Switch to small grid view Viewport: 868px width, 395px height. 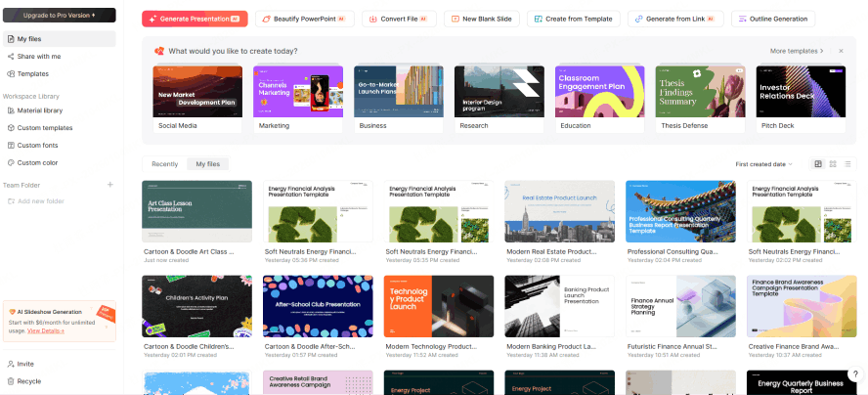click(833, 164)
